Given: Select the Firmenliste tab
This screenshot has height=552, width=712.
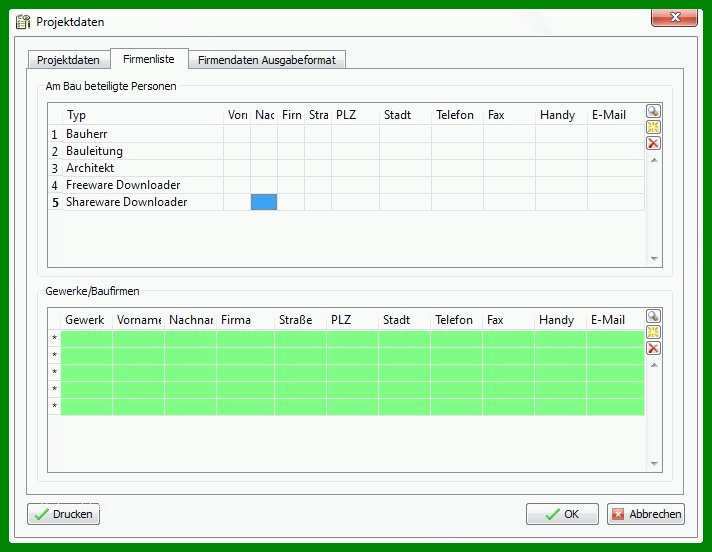Looking at the screenshot, I should [149, 59].
